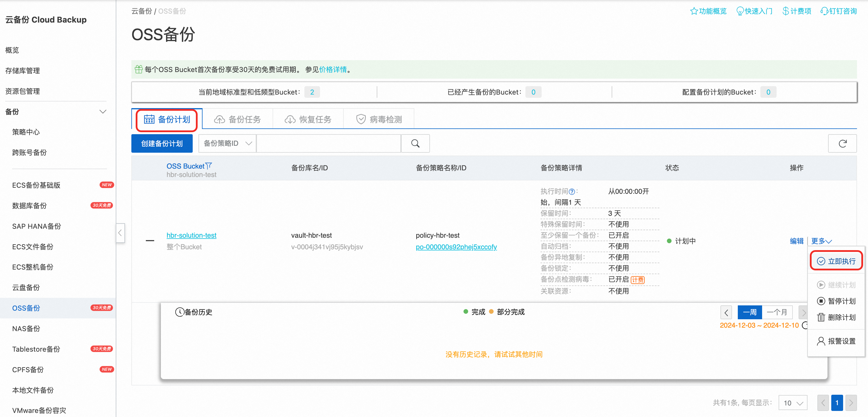
Task: Select the 一周 time range toggle
Action: tap(749, 312)
